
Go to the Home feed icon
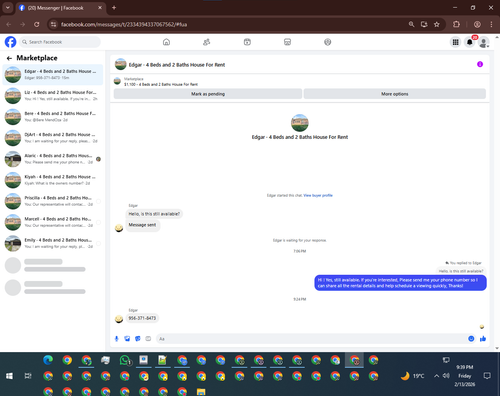click(x=166, y=42)
